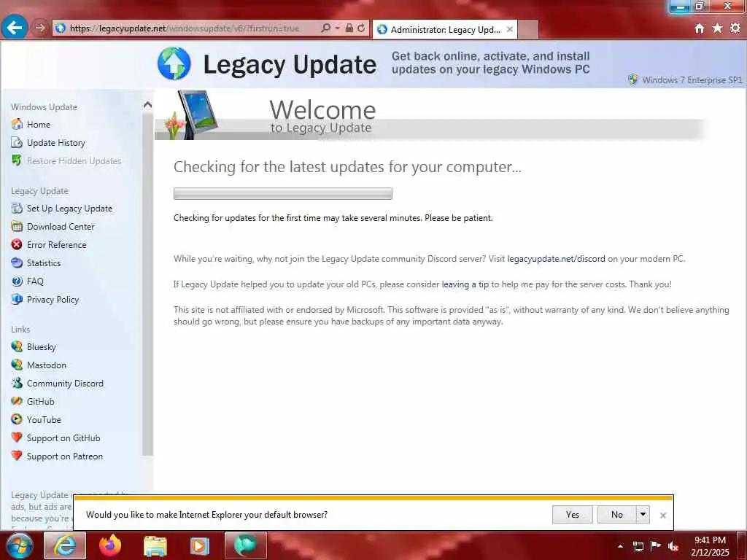Open the YouTube sidebar link
The image size is (747, 560).
44,419
